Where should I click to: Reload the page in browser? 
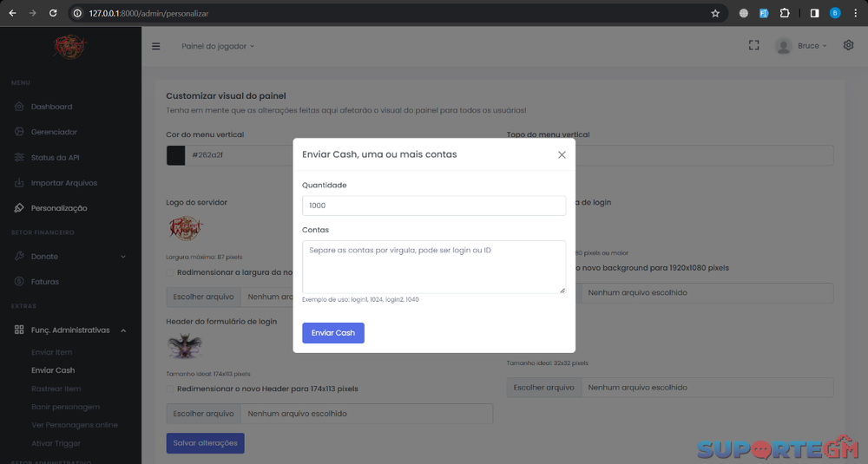pos(53,13)
